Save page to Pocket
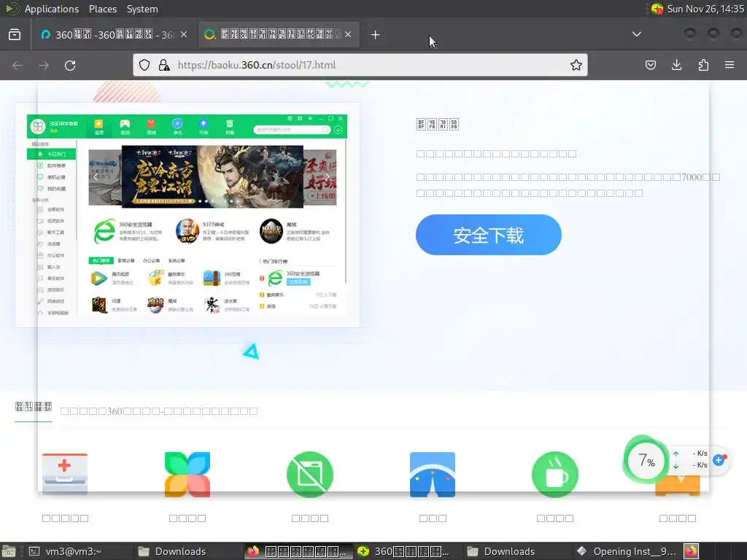 [650, 65]
